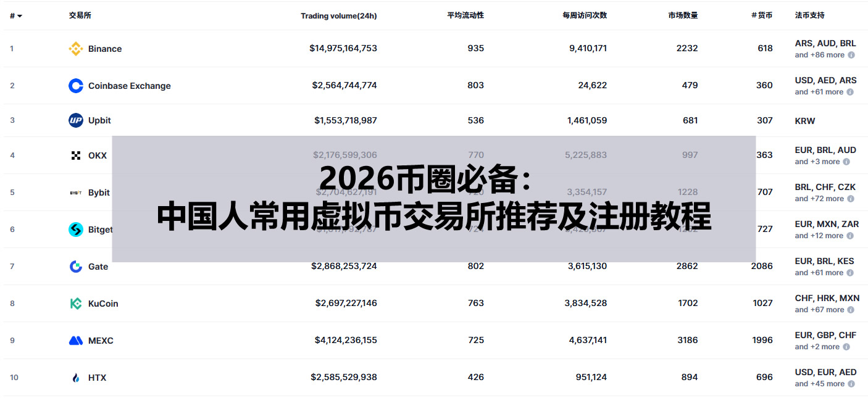This screenshot has height=398, width=868.
Task: Click KuCoin currency count 1027
Action: [x=763, y=303]
